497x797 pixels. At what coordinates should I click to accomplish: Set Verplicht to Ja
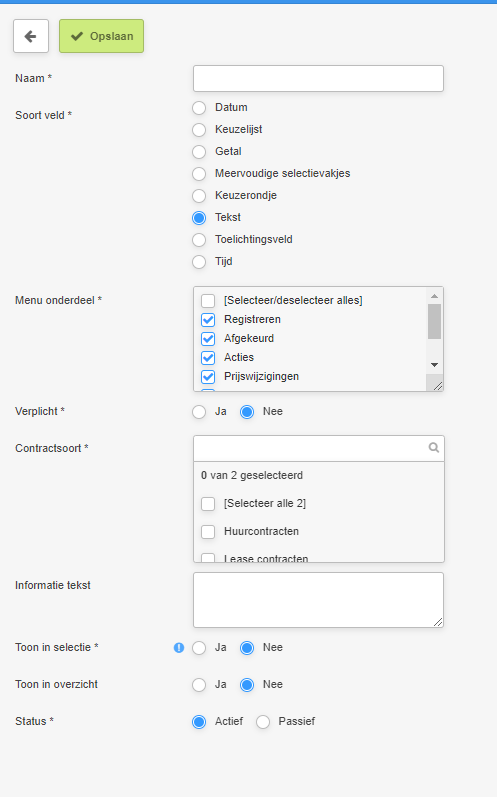point(199,412)
